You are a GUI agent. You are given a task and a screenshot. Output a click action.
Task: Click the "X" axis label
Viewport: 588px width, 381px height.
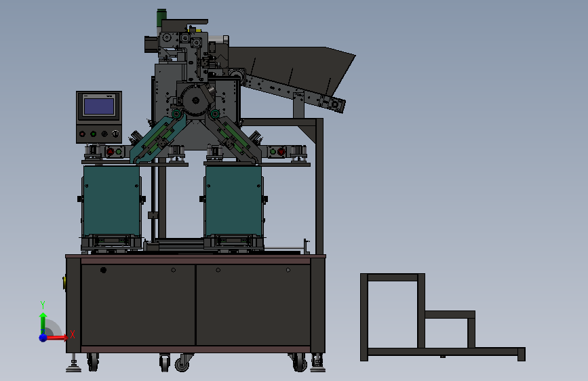click(x=73, y=334)
